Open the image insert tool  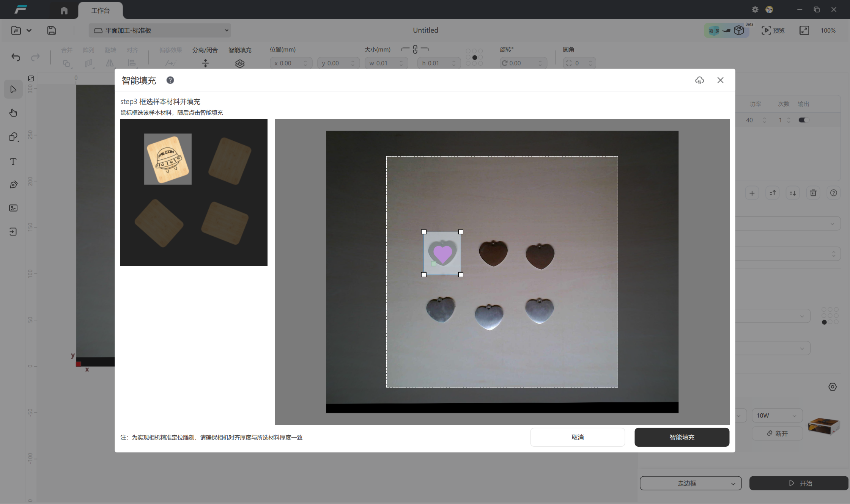pos(13,208)
